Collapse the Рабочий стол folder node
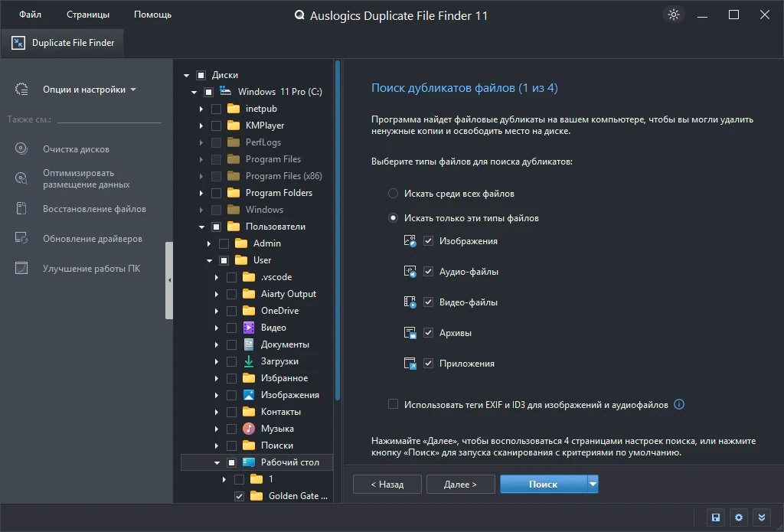The height and width of the screenshot is (532, 784). tap(217, 462)
